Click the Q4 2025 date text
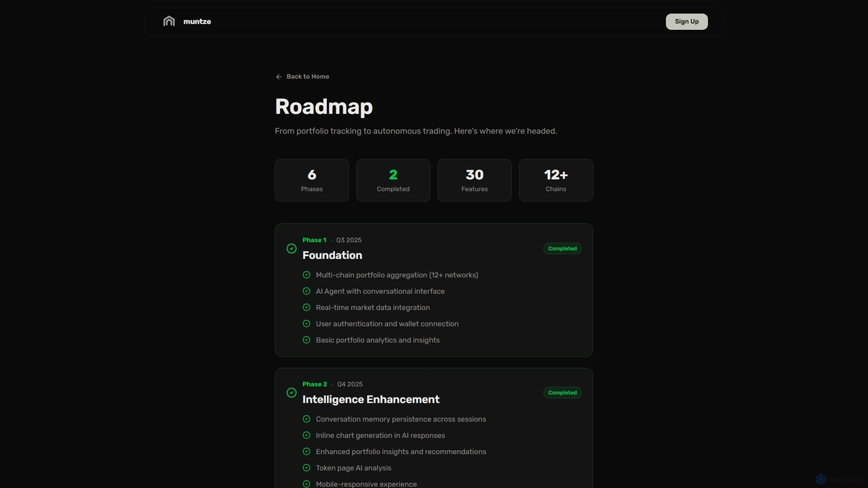The width and height of the screenshot is (868, 488). [x=350, y=384]
